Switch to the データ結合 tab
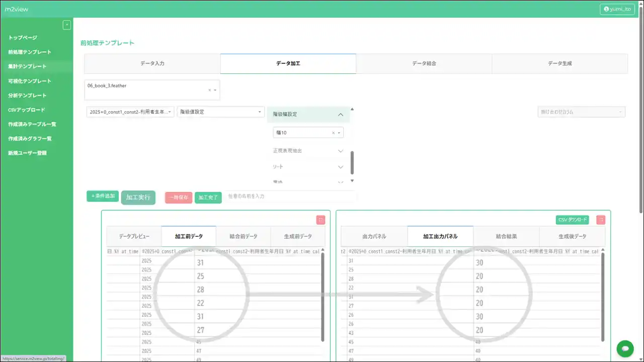644x362 pixels. pos(424,64)
